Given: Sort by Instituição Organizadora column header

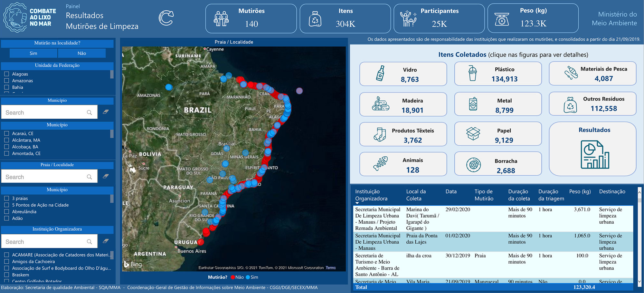Looking at the screenshot, I should point(371,195).
